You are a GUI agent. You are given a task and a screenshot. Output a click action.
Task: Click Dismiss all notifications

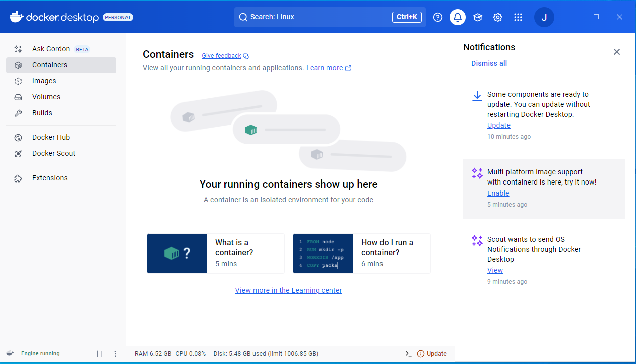tap(489, 63)
